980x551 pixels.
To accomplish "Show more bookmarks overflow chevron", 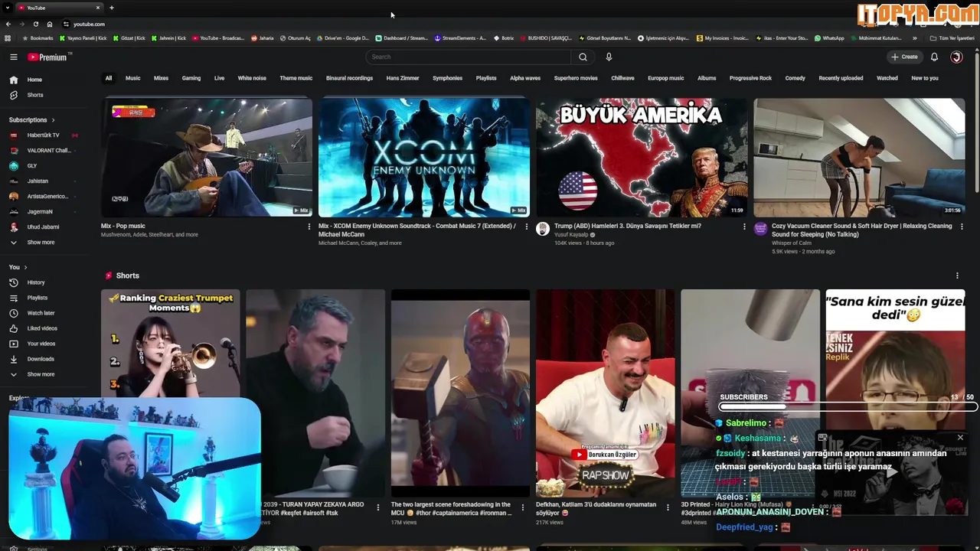I will [x=915, y=38].
